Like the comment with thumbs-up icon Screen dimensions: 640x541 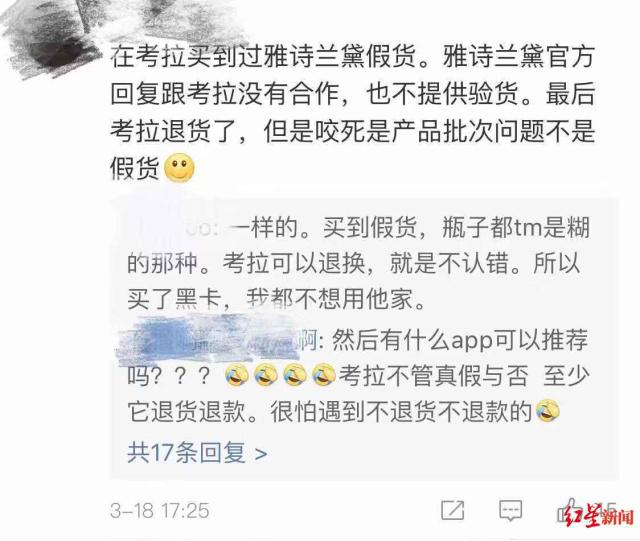pos(567,509)
